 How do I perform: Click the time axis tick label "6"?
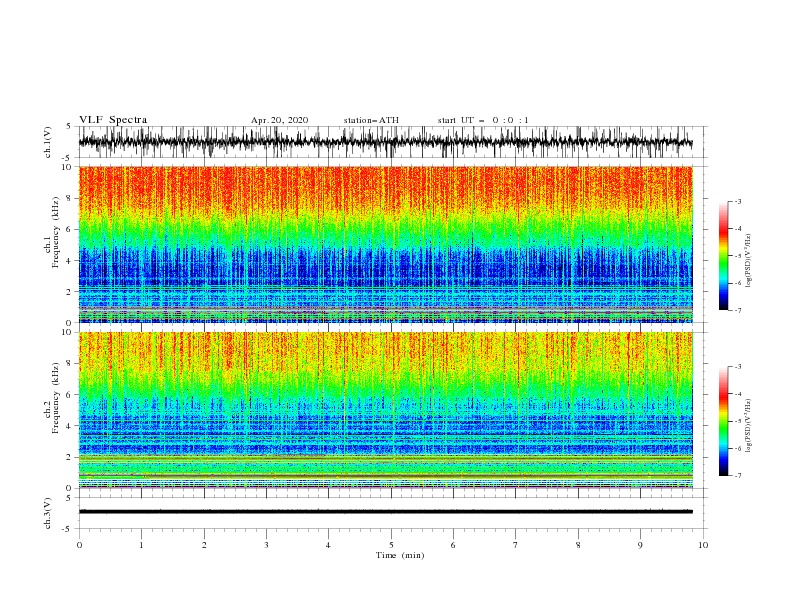[x=453, y=545]
